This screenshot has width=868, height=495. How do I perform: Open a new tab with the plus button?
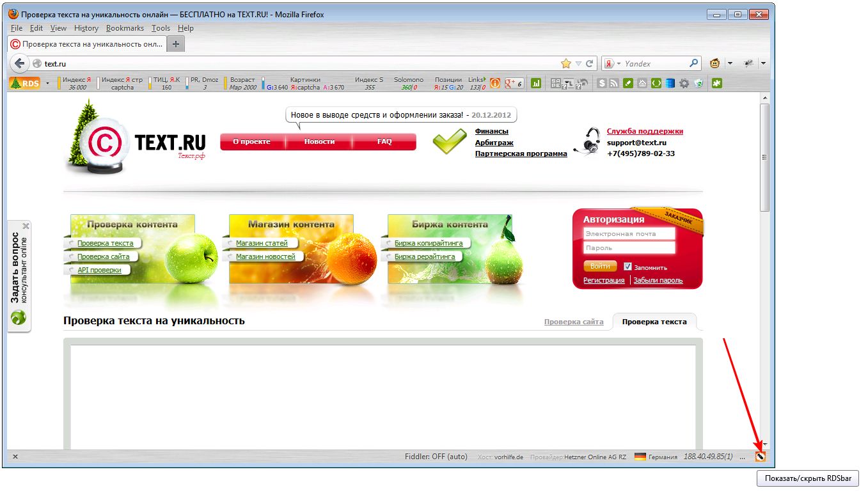click(176, 44)
